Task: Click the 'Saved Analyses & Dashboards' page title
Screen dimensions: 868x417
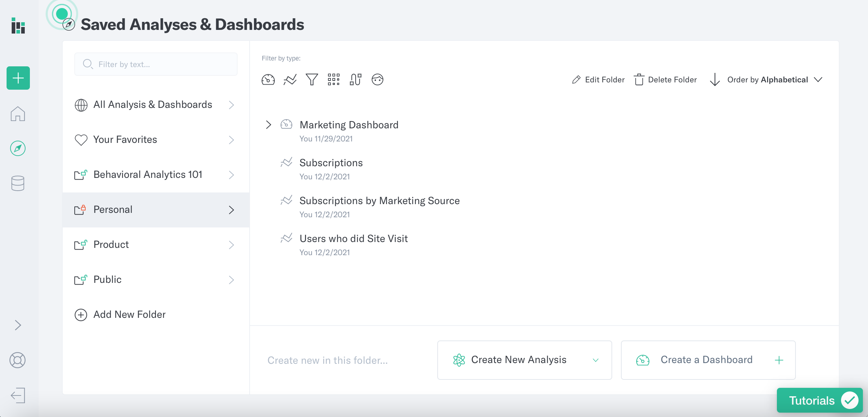Action: pyautogui.click(x=192, y=24)
